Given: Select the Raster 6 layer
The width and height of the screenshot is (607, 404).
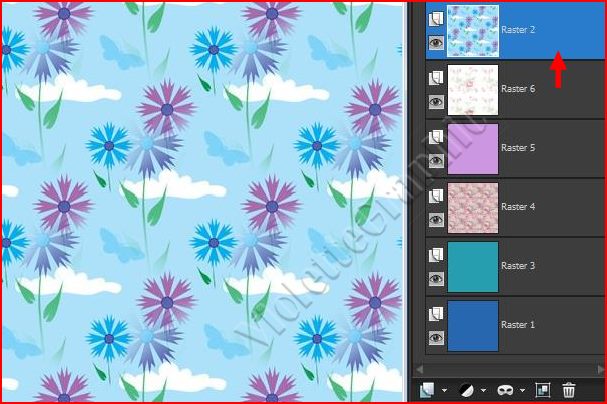Looking at the screenshot, I should point(518,89).
